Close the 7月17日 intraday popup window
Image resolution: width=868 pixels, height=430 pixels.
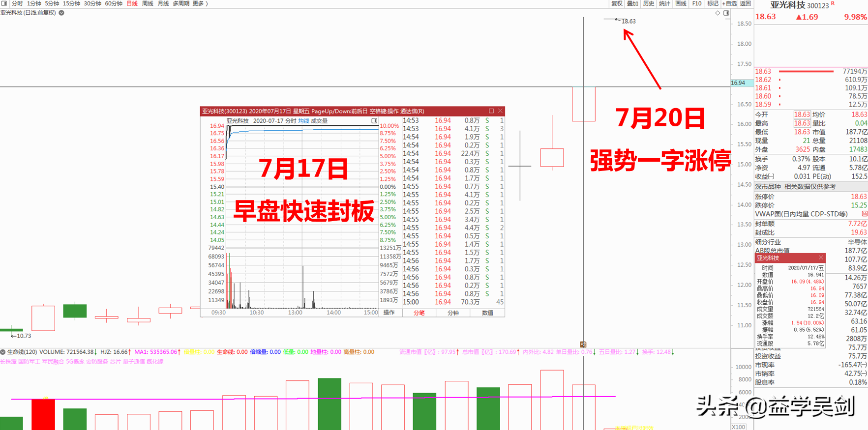[x=500, y=111]
